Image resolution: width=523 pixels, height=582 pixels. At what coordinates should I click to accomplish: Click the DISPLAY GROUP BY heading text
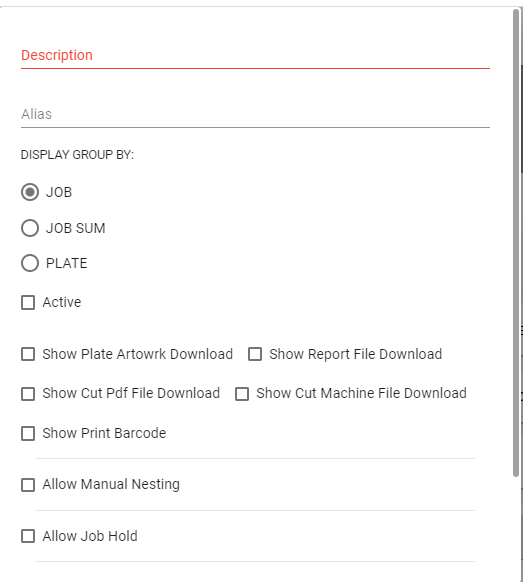[x=77, y=154]
